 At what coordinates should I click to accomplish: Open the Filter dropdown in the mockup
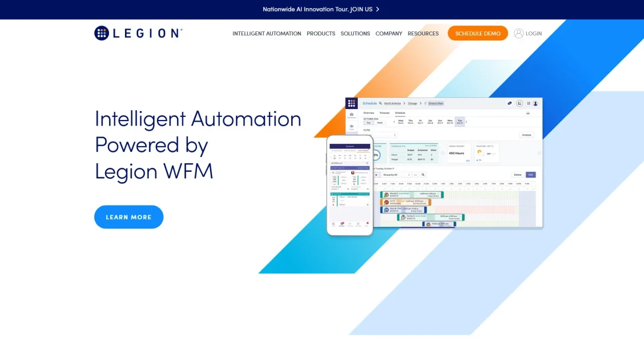coord(380,135)
